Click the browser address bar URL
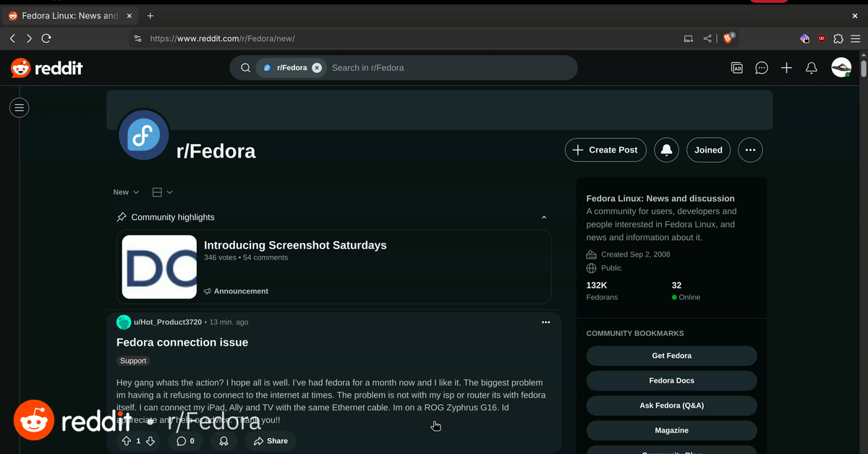The width and height of the screenshot is (868, 454). (x=223, y=38)
